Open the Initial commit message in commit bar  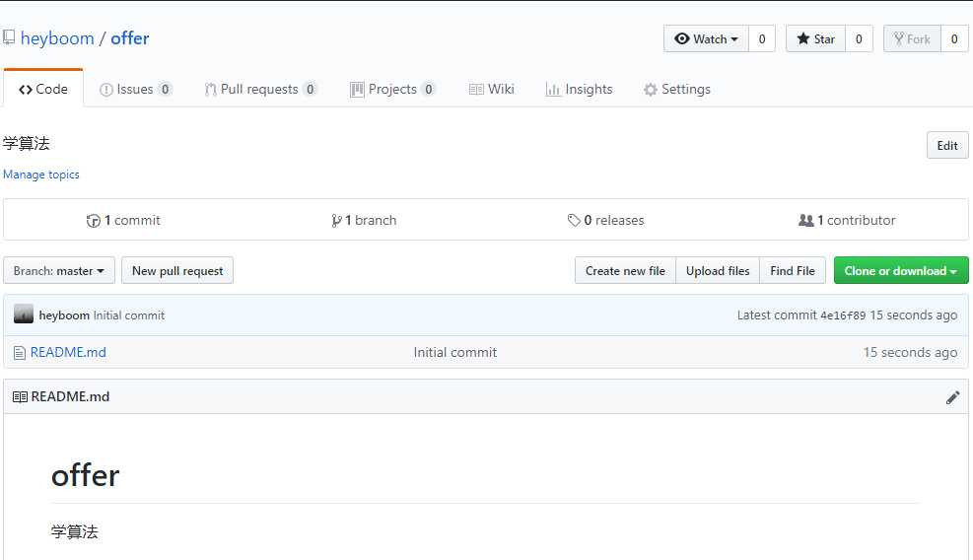point(129,315)
